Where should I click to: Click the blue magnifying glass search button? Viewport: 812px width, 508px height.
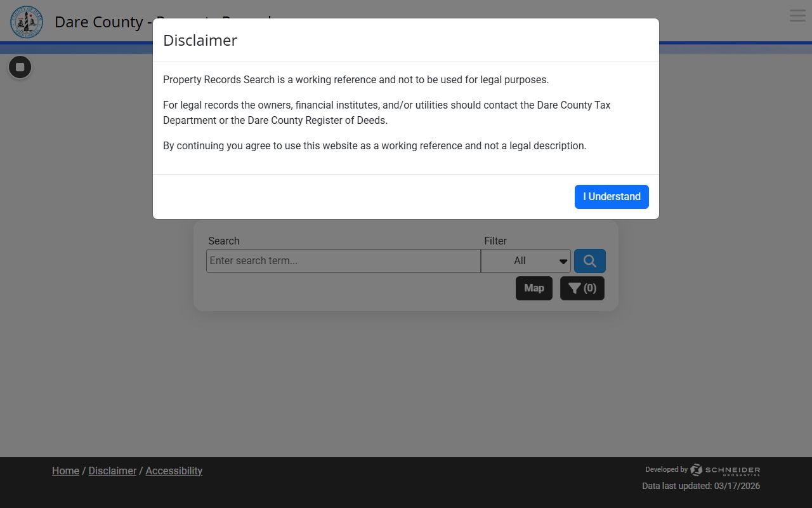click(x=589, y=261)
